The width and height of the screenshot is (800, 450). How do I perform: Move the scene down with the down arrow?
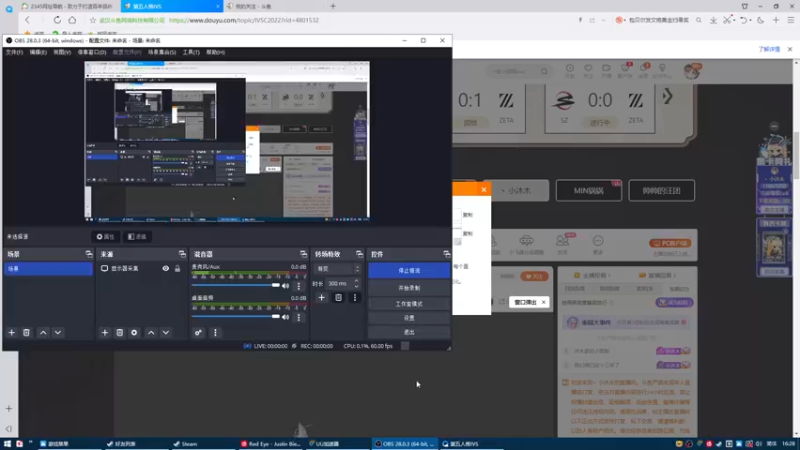58,333
